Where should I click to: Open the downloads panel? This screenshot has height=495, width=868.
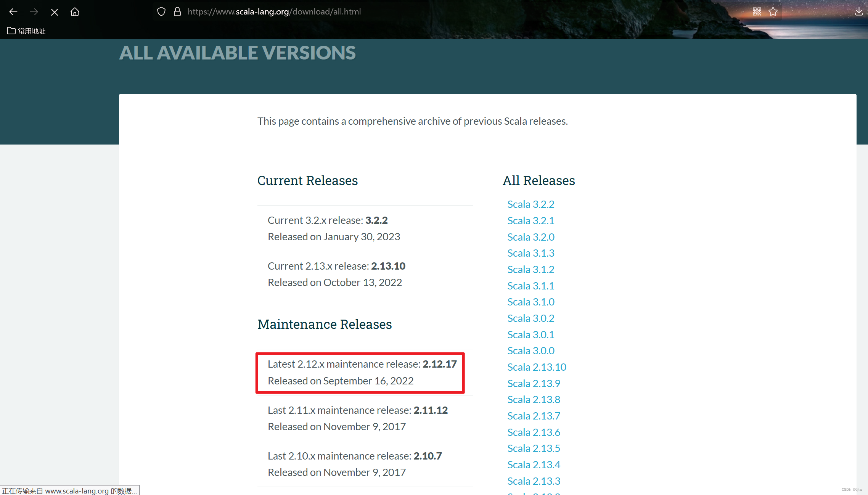point(859,12)
